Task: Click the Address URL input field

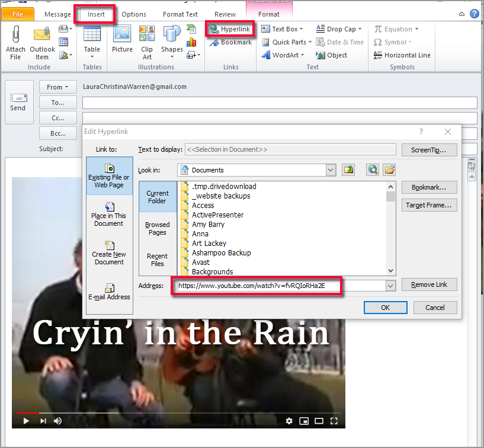Action: click(x=281, y=286)
